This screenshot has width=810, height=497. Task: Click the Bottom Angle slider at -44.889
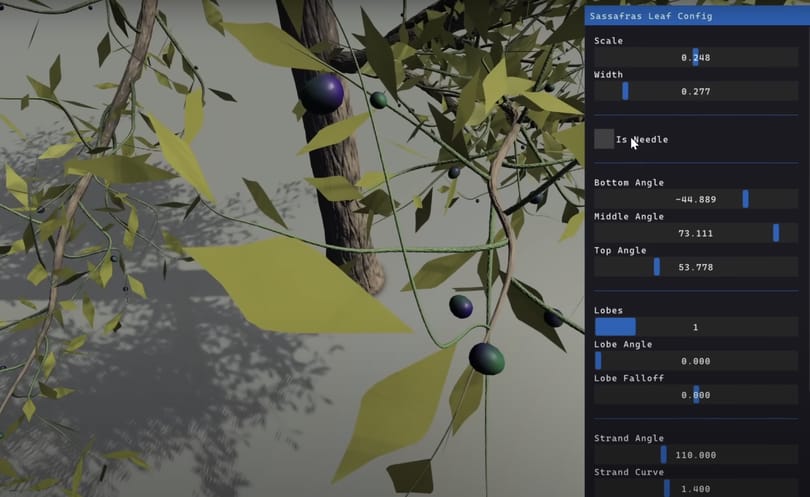[x=696, y=199]
